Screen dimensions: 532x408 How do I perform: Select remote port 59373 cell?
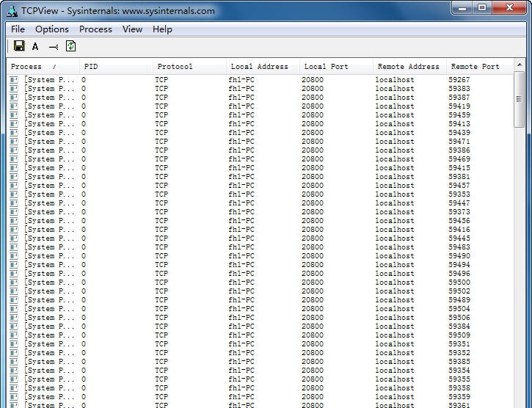(459, 212)
